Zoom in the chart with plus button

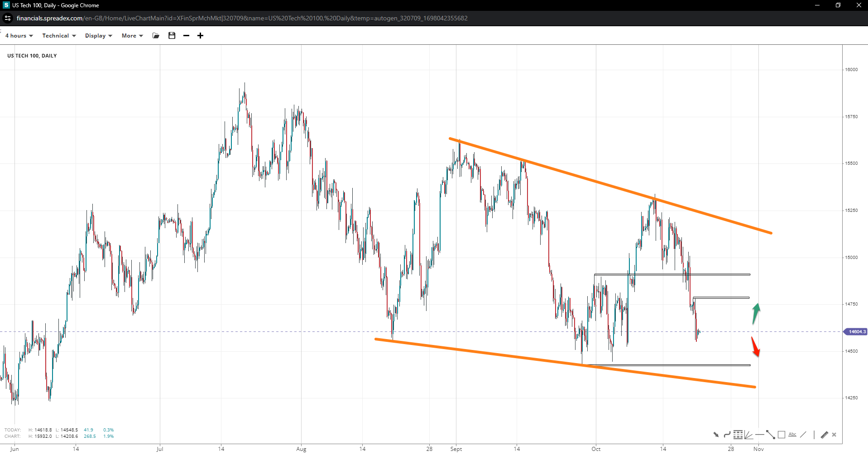[200, 36]
